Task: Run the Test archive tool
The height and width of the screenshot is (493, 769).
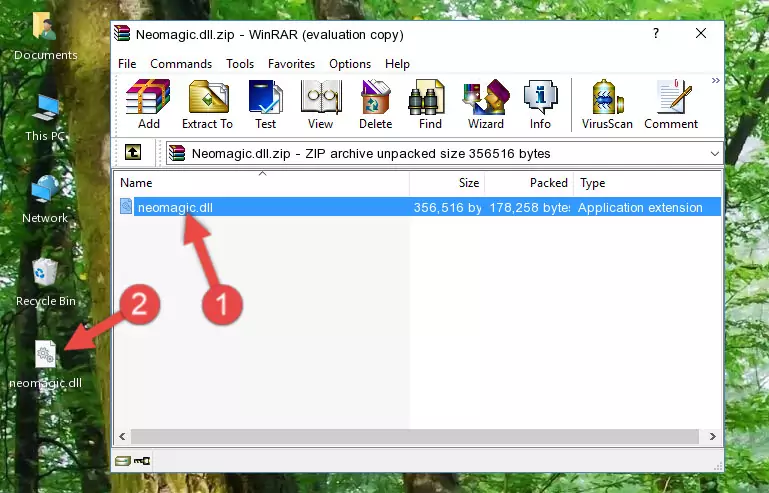Action: [x=265, y=104]
